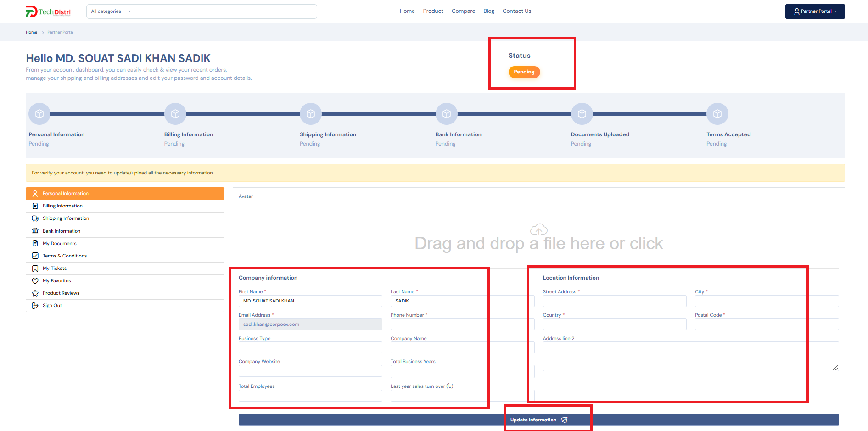Select My Tickets in the sidebar

coord(55,269)
